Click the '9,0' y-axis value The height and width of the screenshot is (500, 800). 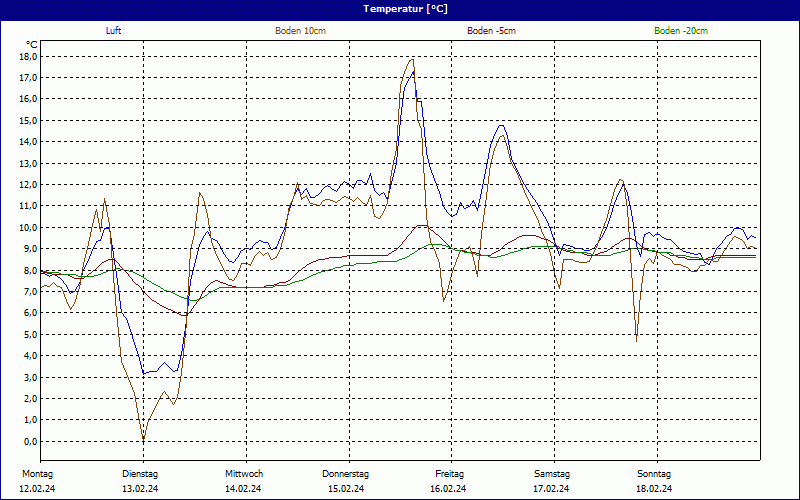click(x=32, y=249)
